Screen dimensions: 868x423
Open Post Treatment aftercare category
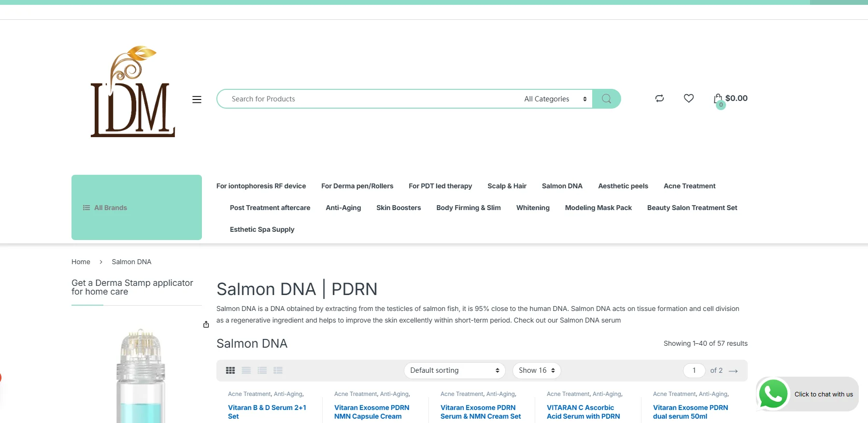270,208
